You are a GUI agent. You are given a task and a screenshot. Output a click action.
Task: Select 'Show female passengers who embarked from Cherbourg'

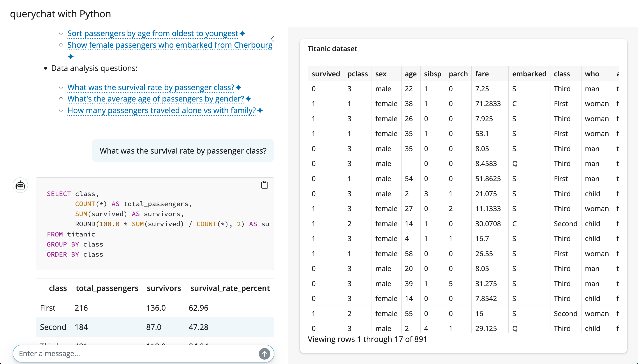click(x=170, y=45)
